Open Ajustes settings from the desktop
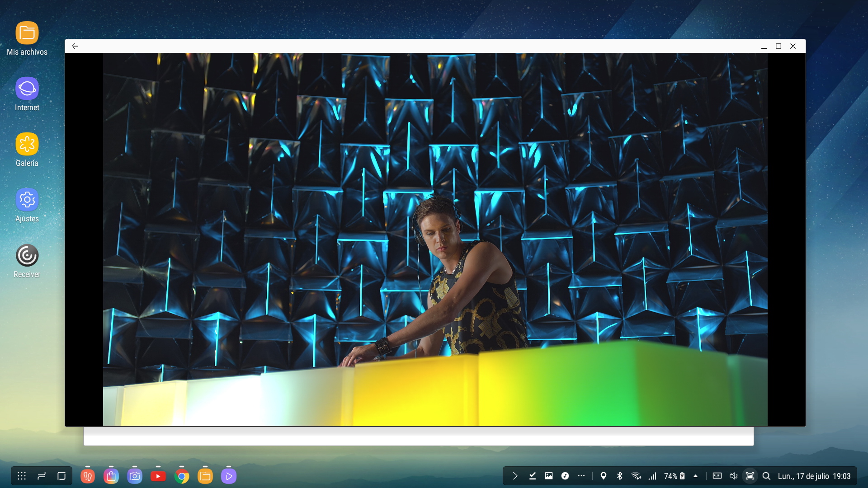868x488 pixels. tap(27, 205)
